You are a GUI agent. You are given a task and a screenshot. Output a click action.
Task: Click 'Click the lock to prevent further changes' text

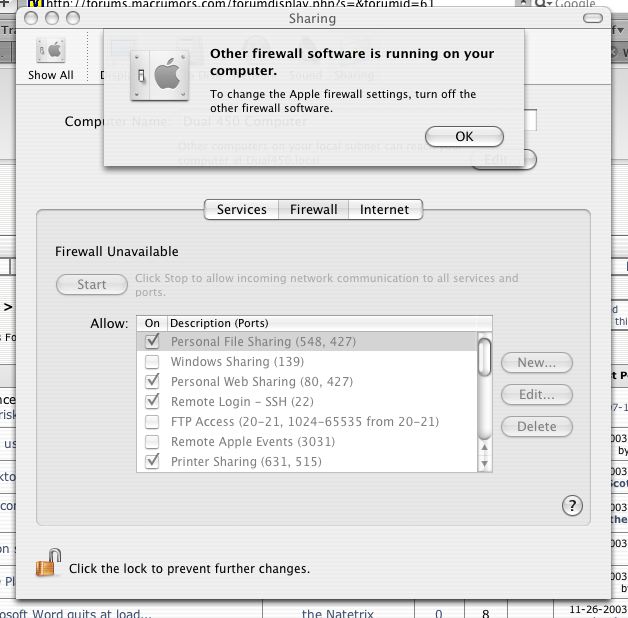click(x=189, y=568)
